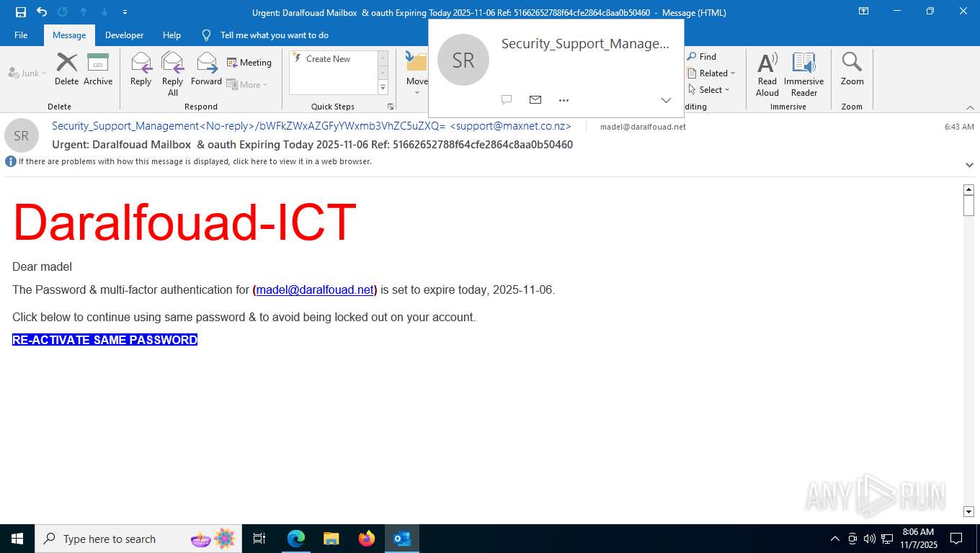Reply to the sender
Viewport: 980px width, 553px height.
(141, 69)
